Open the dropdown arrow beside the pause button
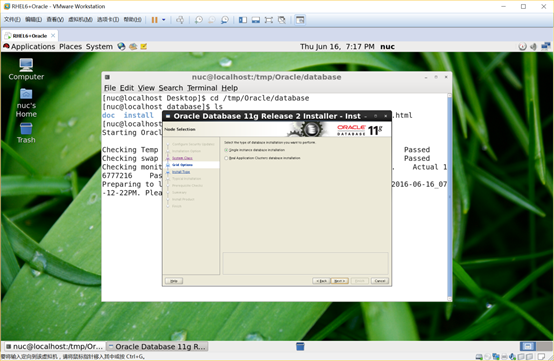The height and width of the screenshot is (361, 554). (164, 20)
